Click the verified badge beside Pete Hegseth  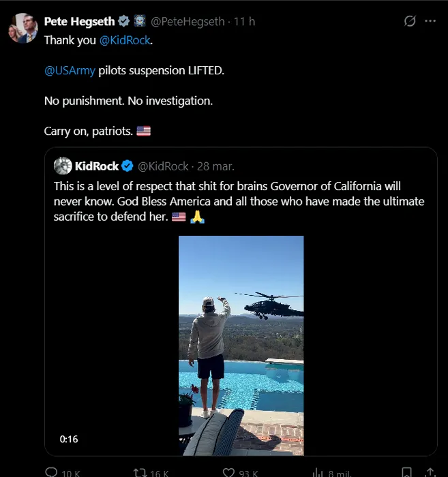coord(123,22)
